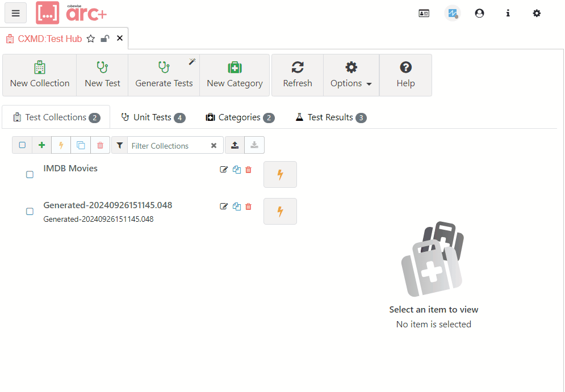The width and height of the screenshot is (565, 392).
Task: Click the upload collections icon
Action: [x=235, y=145]
